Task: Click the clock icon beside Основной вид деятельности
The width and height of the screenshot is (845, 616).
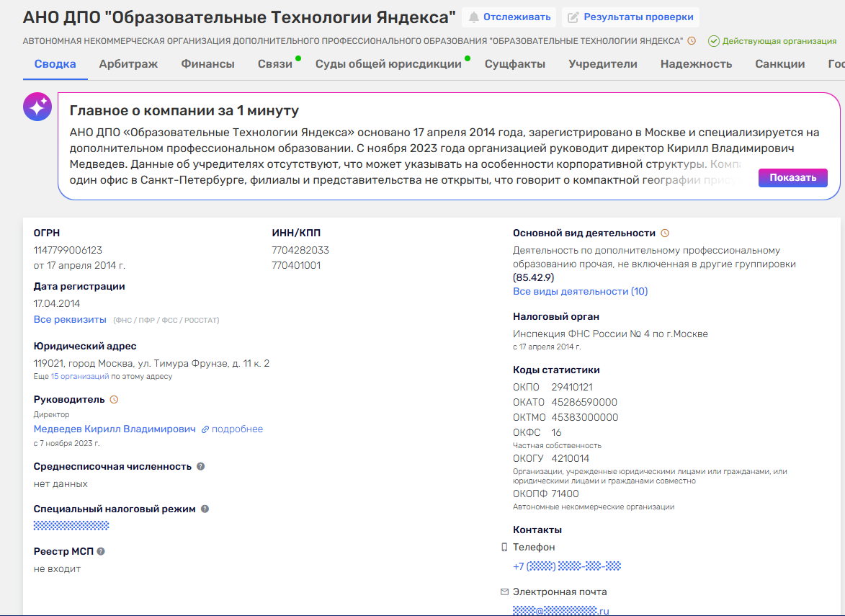Action: (665, 233)
